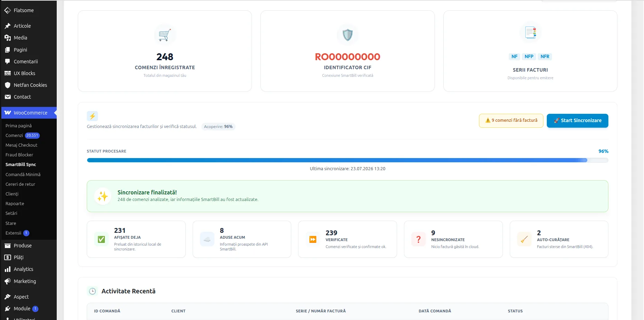Open Cereri de retur submenu
This screenshot has height=320, width=644.
point(20,184)
